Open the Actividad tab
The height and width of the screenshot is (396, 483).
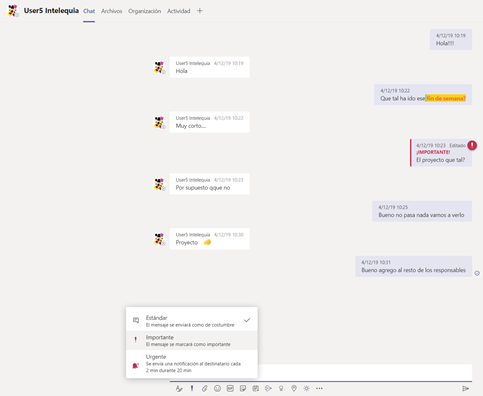[179, 11]
